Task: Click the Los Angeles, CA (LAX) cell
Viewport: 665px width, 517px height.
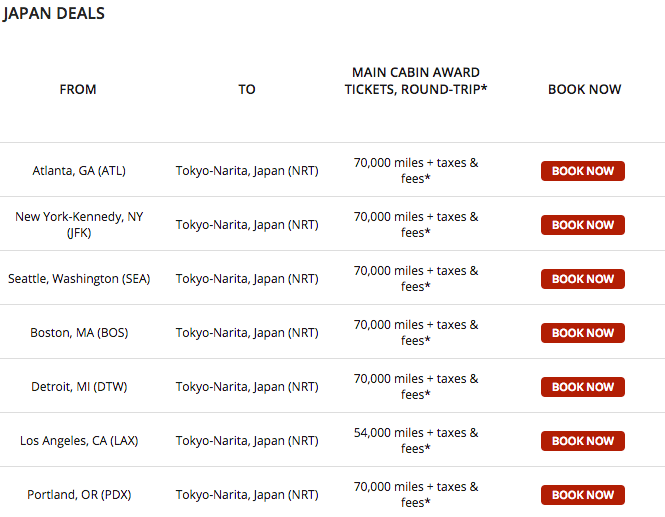Action: point(79,441)
